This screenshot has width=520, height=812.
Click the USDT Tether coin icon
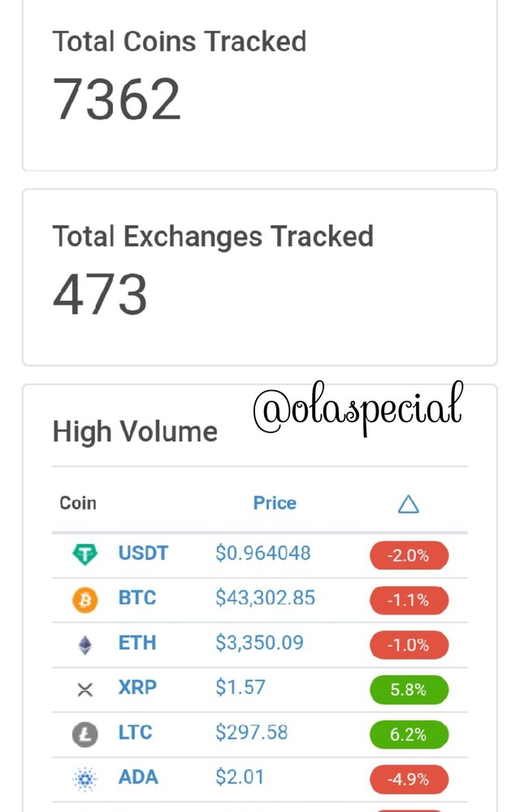84,554
